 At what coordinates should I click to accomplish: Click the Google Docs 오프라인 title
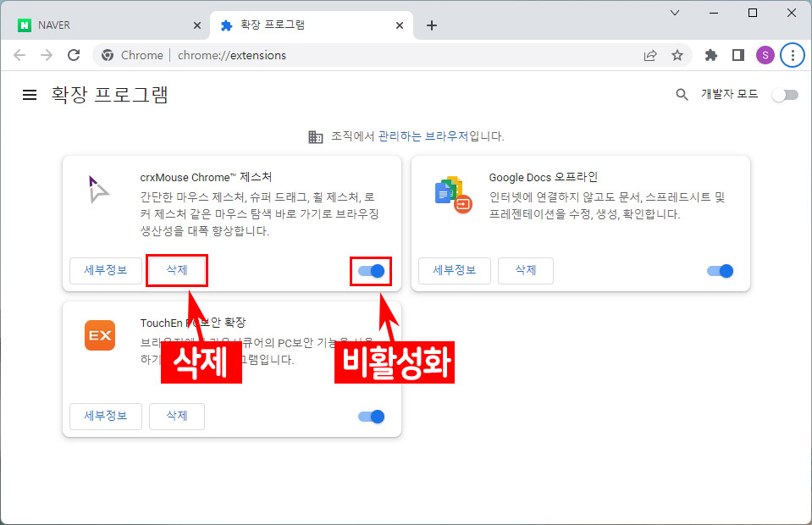coord(544,177)
